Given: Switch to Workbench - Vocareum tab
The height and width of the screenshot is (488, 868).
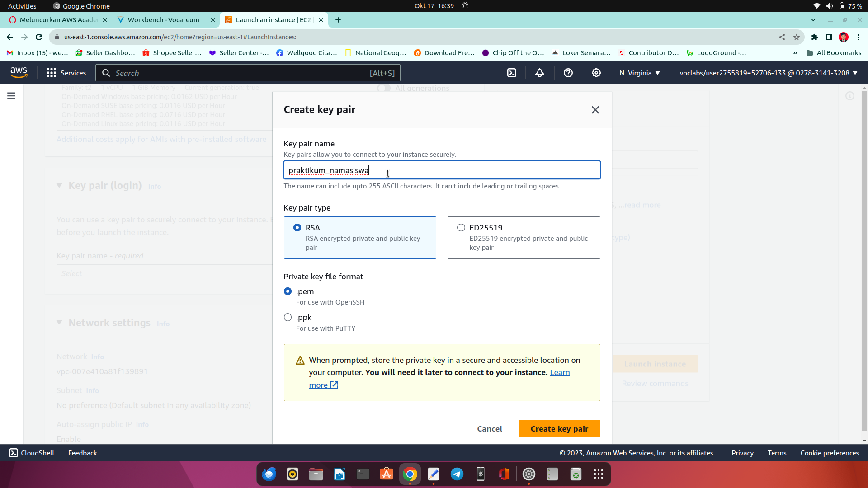Looking at the screenshot, I should [x=163, y=20].
